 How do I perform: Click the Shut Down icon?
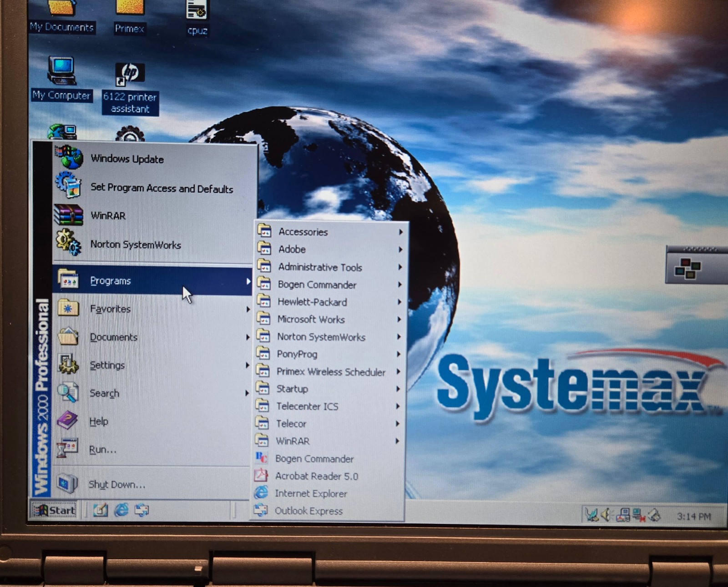tap(67, 483)
